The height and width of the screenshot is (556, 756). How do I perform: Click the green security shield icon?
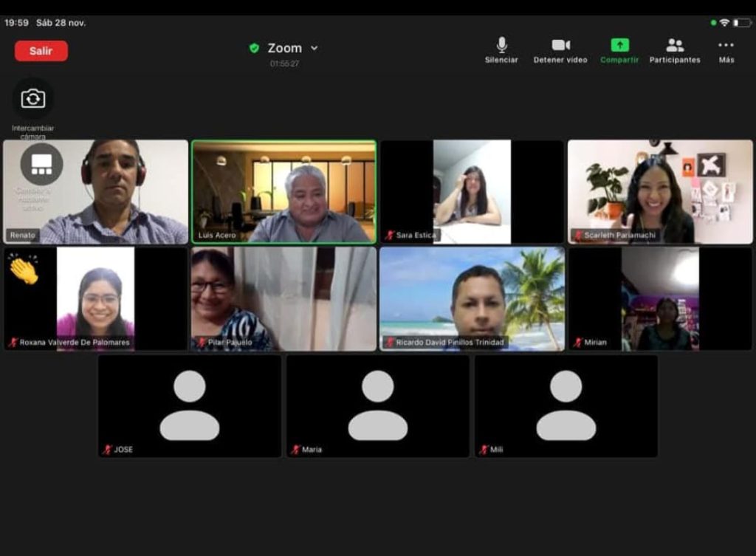pyautogui.click(x=254, y=48)
